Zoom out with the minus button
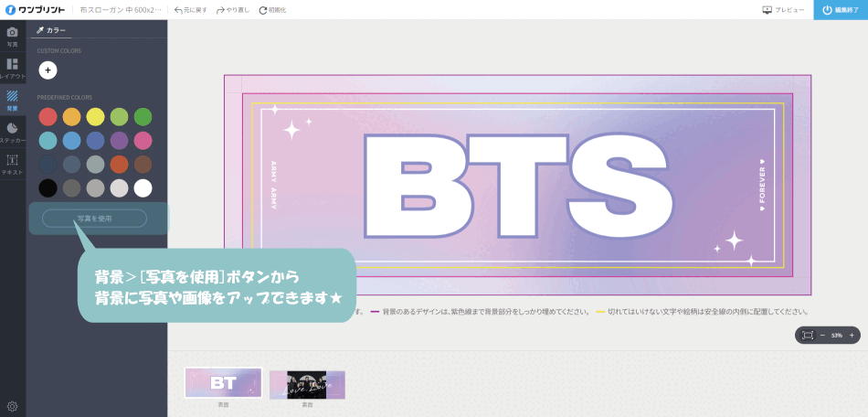868x417 pixels. (821, 336)
